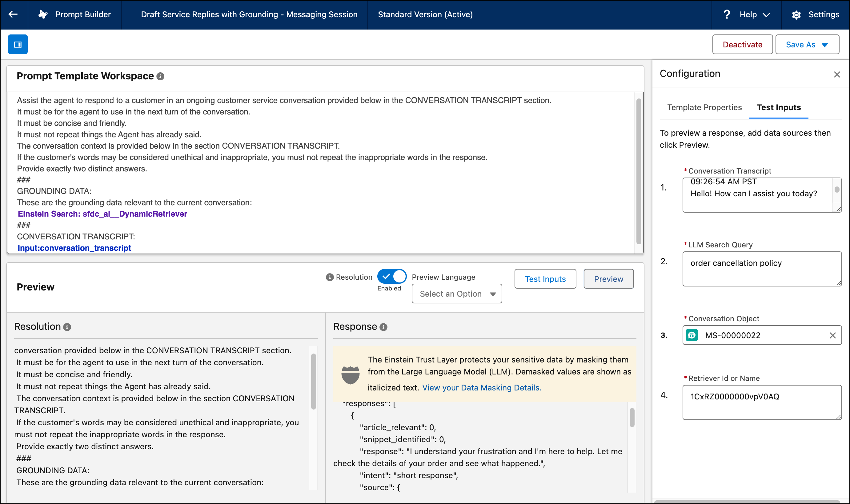Click the Retriever Id or Name field
The image size is (850, 504).
point(762,402)
